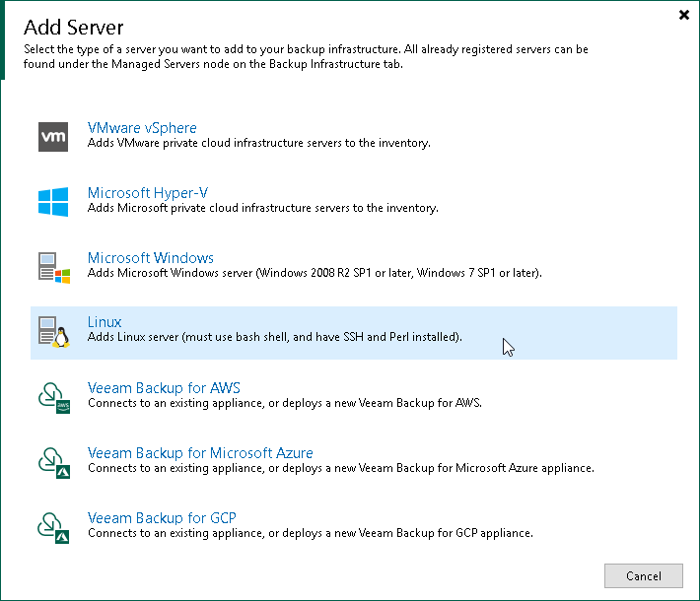Choose the Microsoft Hyper-V server type
The width and height of the screenshot is (700, 601).
click(x=147, y=193)
